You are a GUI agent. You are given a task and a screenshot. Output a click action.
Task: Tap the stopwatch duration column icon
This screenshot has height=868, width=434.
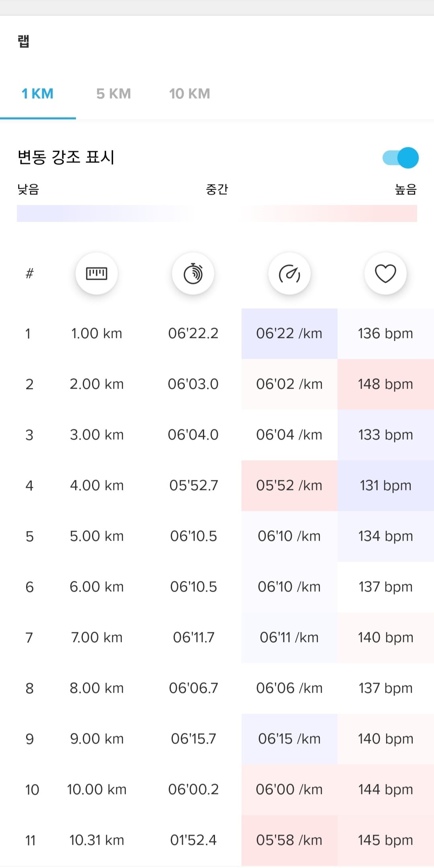(193, 274)
